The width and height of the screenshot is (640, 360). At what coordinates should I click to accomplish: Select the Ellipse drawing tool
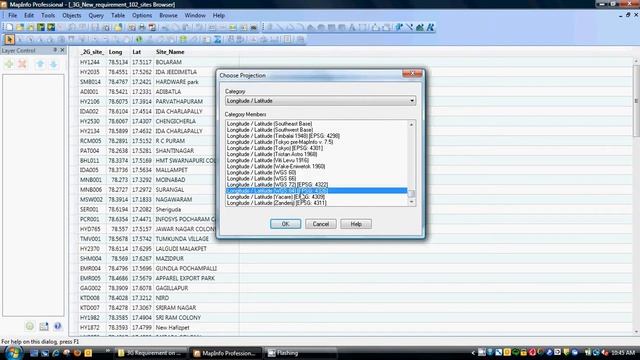321,27
